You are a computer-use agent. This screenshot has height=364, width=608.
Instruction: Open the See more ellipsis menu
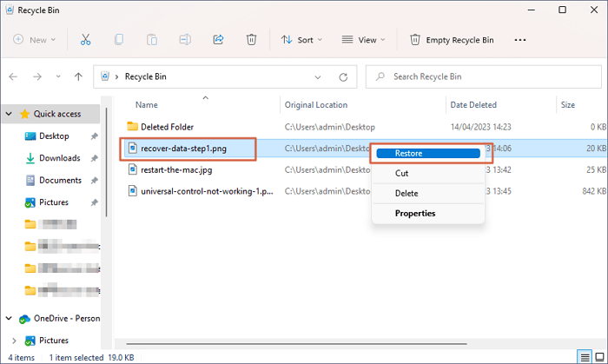click(520, 40)
